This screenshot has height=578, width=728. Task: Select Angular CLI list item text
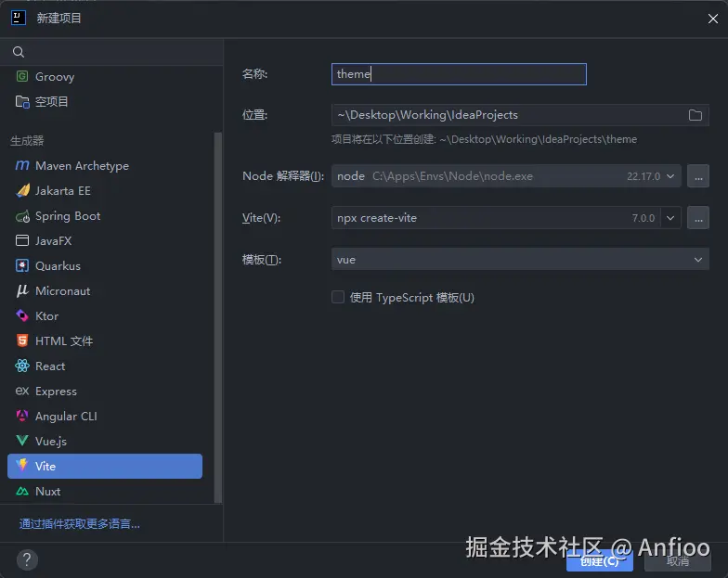pos(67,416)
